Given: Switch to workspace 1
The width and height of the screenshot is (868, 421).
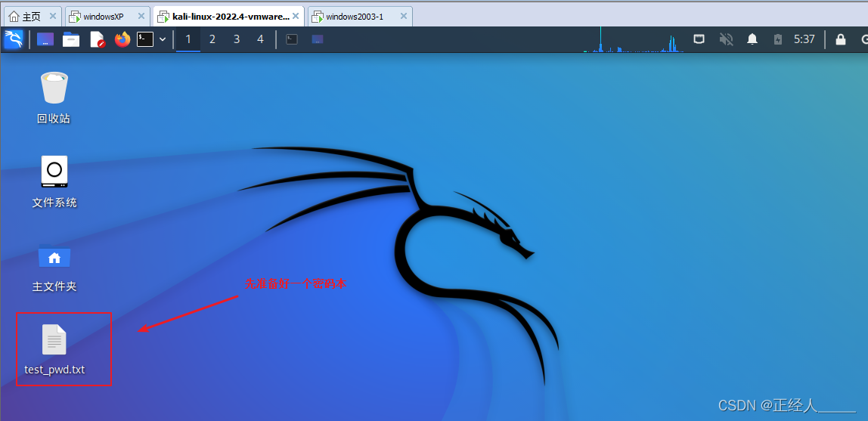Looking at the screenshot, I should point(188,39).
